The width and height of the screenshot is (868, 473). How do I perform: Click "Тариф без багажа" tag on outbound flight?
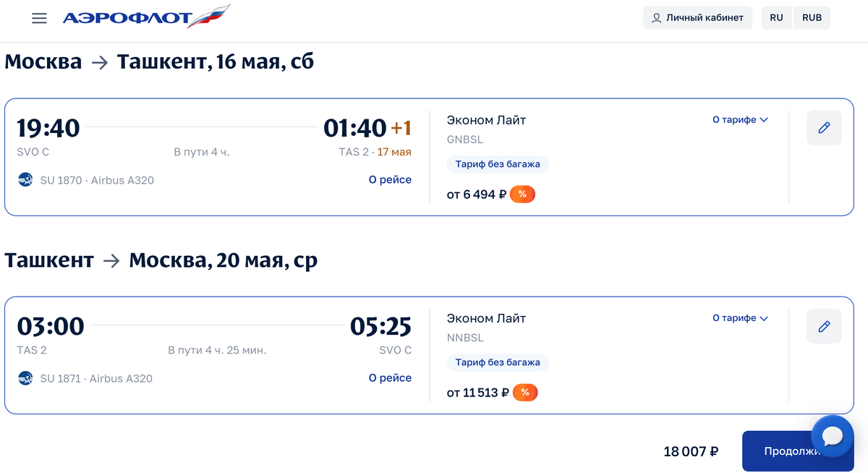tap(498, 164)
